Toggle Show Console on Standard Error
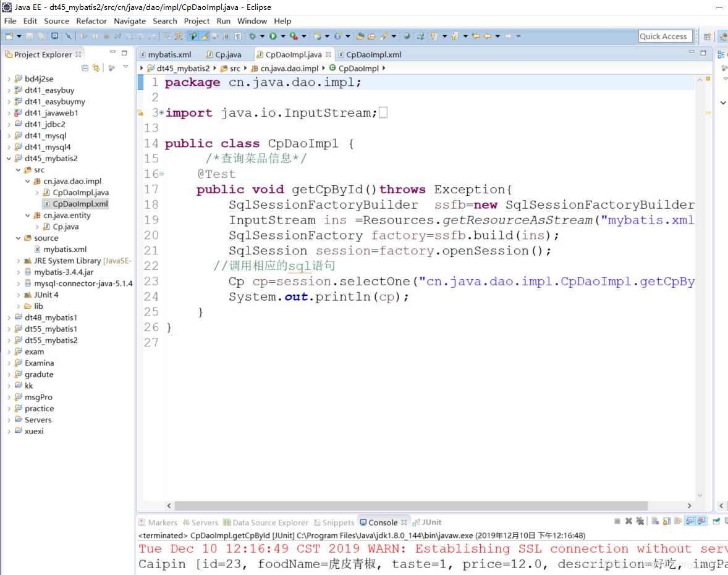Screen dimensions: 728x575 (x=701, y=521)
